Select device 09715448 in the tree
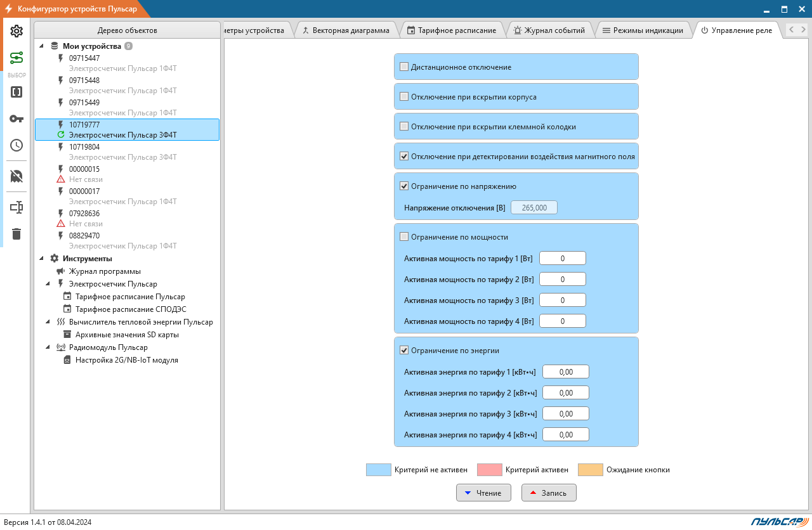Viewport: 812px width, 530px height. tap(127, 85)
